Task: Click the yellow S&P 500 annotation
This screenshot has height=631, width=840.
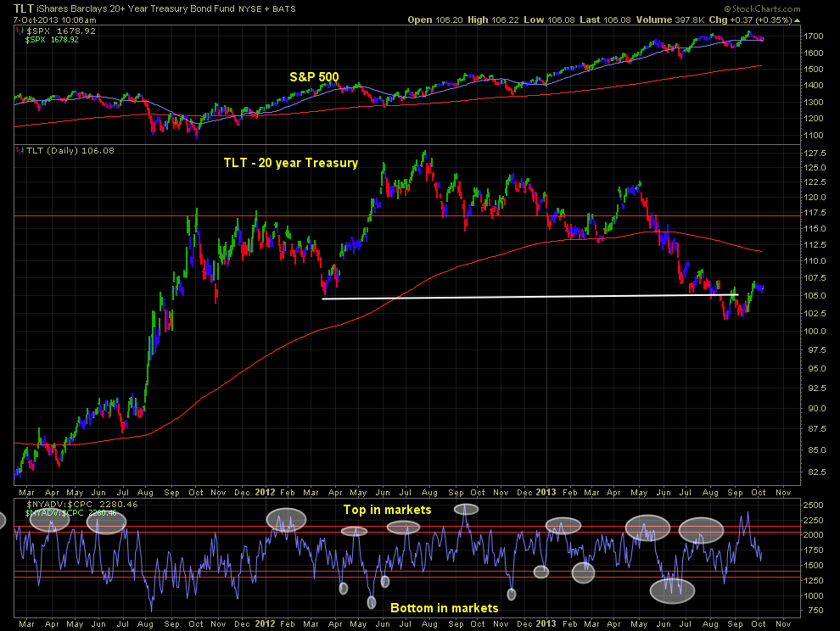Action: (x=314, y=77)
